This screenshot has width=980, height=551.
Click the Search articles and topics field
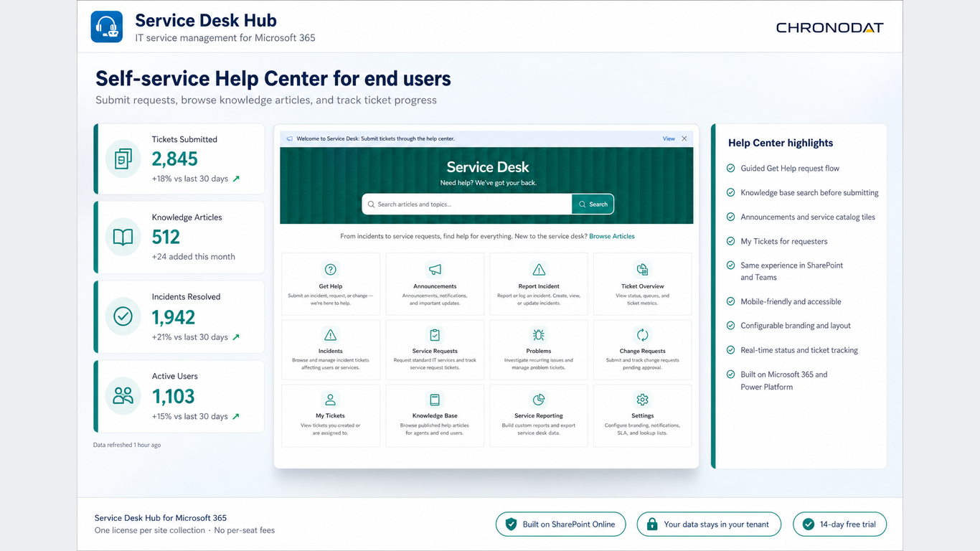pos(467,204)
